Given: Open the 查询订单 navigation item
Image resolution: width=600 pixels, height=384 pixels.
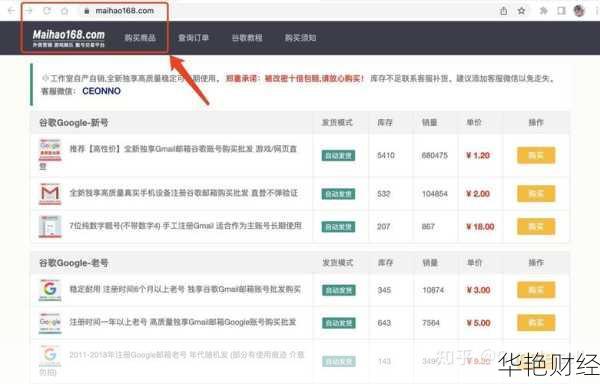Looking at the screenshot, I should tap(194, 38).
